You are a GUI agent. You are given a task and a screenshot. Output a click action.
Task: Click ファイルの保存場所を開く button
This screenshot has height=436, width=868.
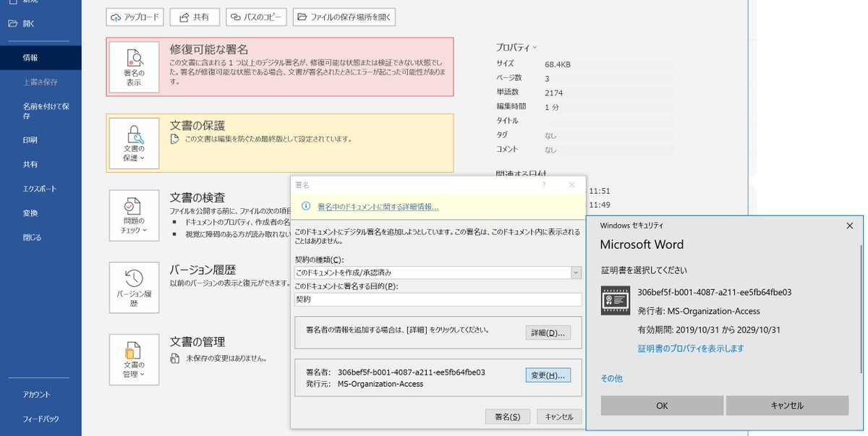point(344,17)
